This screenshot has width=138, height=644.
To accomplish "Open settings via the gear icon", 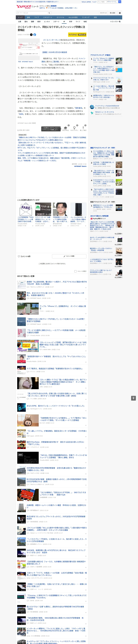I will (x=120, y=13).
